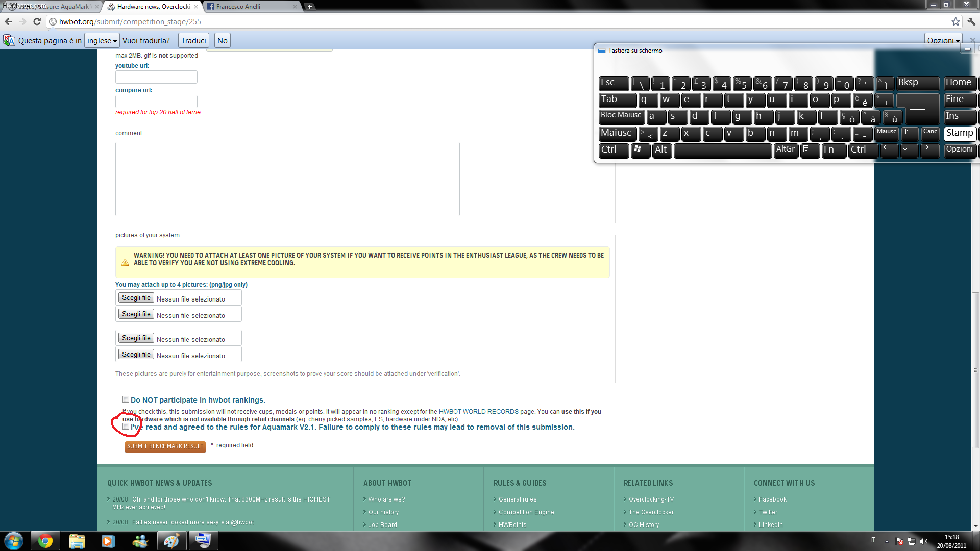Image resolution: width=980 pixels, height=551 pixels.
Task: Click the on-screen keyboard right arrow key
Action: pos(930,150)
